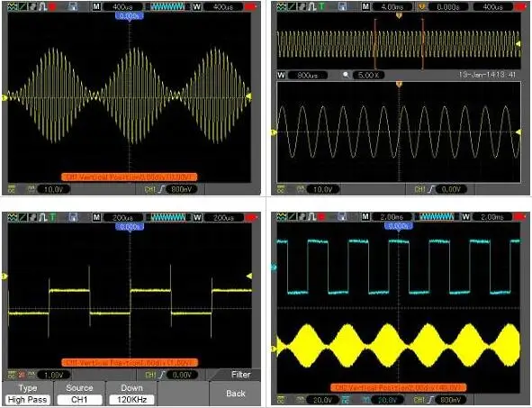Click the 4.00ms main timebase value
532x408 pixels.
click(x=392, y=6)
